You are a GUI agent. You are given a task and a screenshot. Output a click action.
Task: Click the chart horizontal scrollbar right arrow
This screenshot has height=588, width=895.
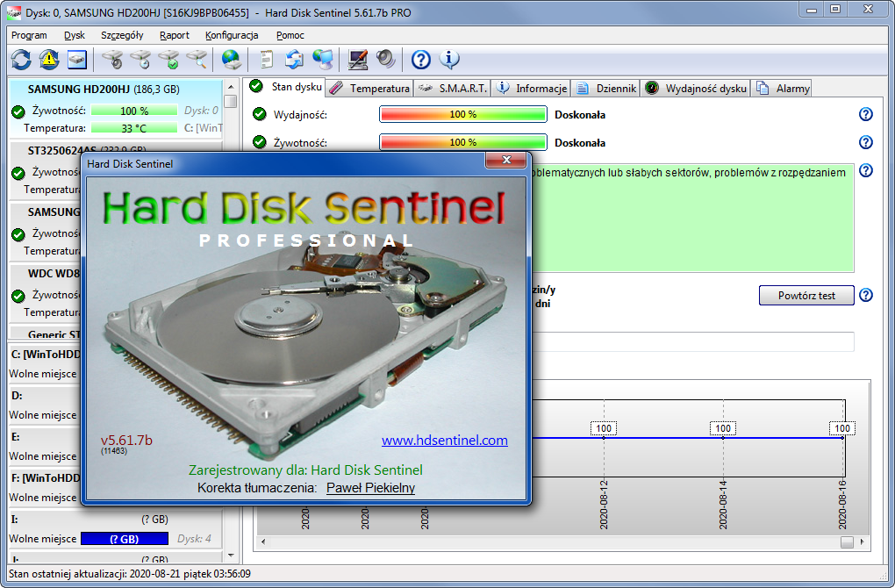862,541
